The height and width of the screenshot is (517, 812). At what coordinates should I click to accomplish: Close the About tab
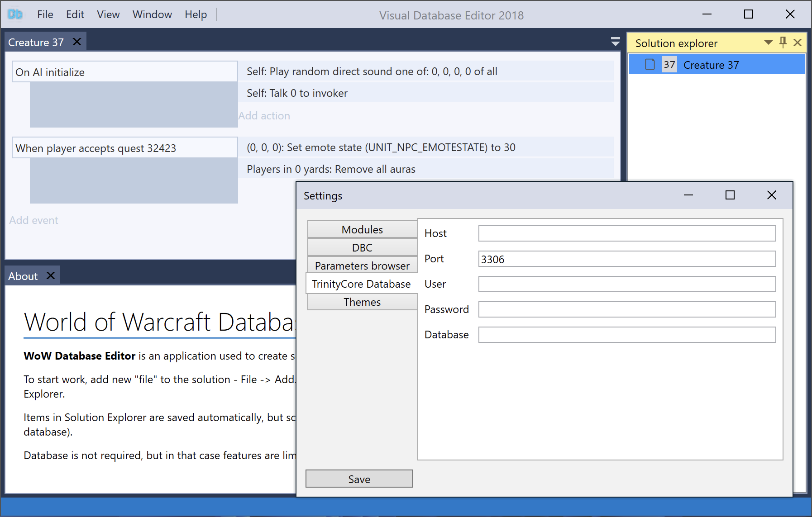pyautogui.click(x=51, y=275)
